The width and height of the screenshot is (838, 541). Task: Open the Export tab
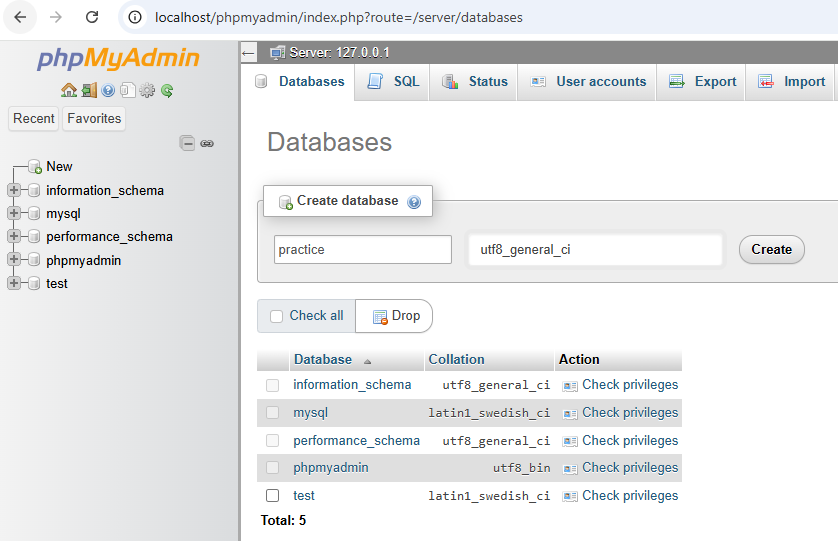(x=701, y=82)
